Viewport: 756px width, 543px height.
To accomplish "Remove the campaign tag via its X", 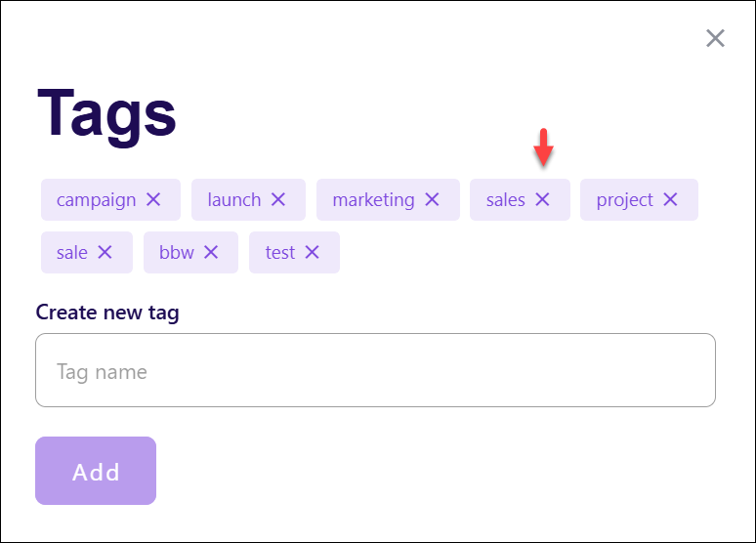I will click(153, 199).
